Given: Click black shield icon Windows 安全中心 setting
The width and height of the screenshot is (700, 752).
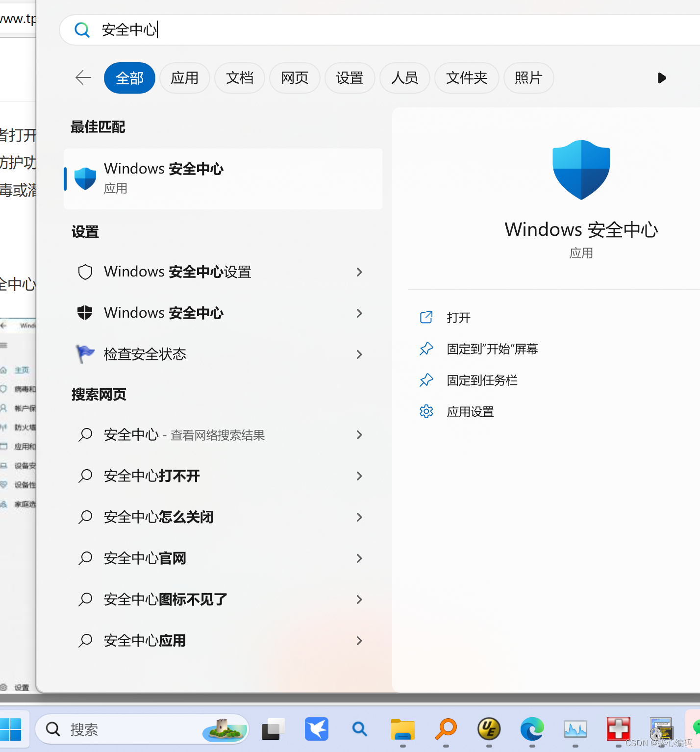Looking at the screenshot, I should 85,313.
